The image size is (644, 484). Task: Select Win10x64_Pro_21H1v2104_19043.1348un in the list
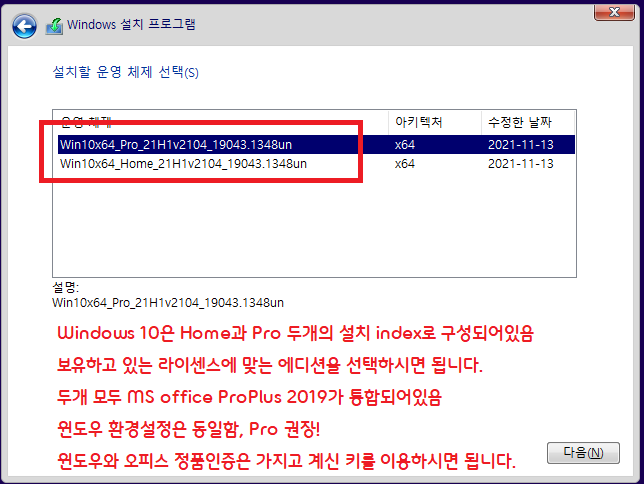[x=316, y=145]
